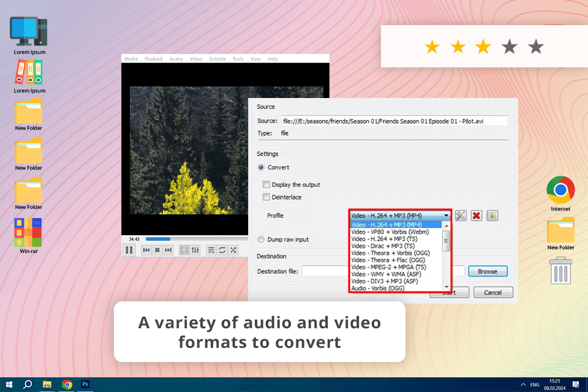588x392 pixels.
Task: Click the Source file path field
Action: click(394, 121)
